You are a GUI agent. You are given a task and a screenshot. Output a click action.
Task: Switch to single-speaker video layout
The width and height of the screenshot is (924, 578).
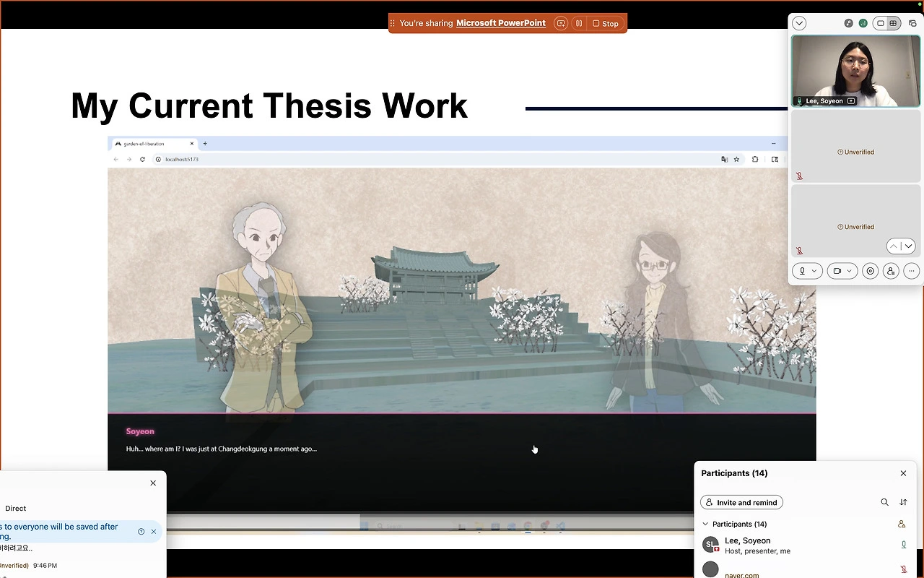click(x=881, y=23)
